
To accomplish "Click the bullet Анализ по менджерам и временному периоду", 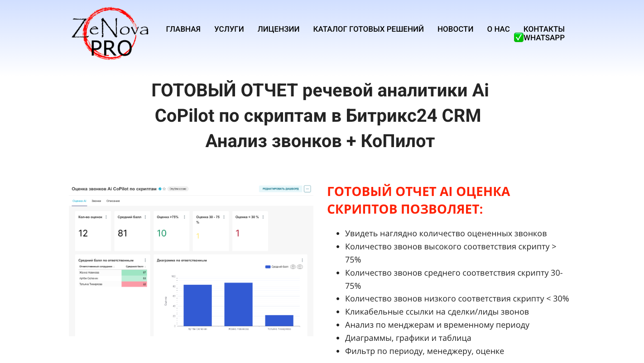I will pos(437,325).
